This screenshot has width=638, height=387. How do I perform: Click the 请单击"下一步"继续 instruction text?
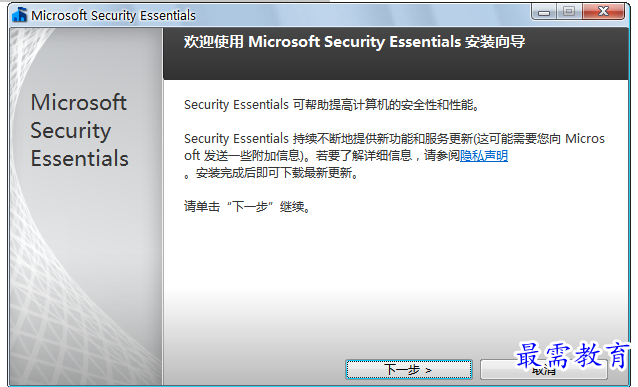click(247, 207)
